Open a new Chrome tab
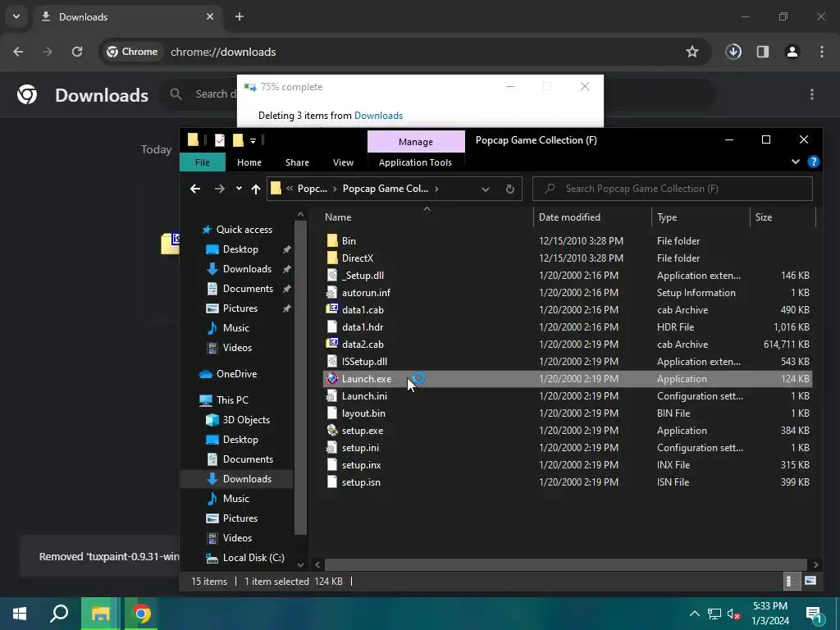The height and width of the screenshot is (630, 840). pos(240,16)
